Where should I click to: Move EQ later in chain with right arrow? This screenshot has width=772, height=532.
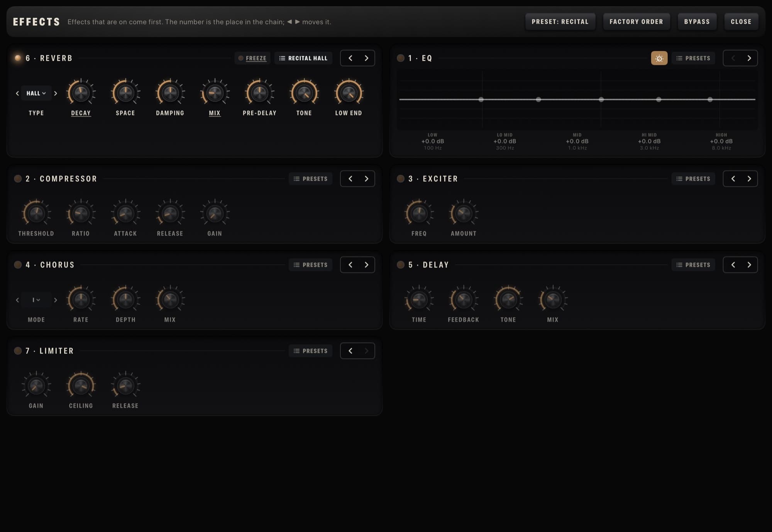point(749,58)
